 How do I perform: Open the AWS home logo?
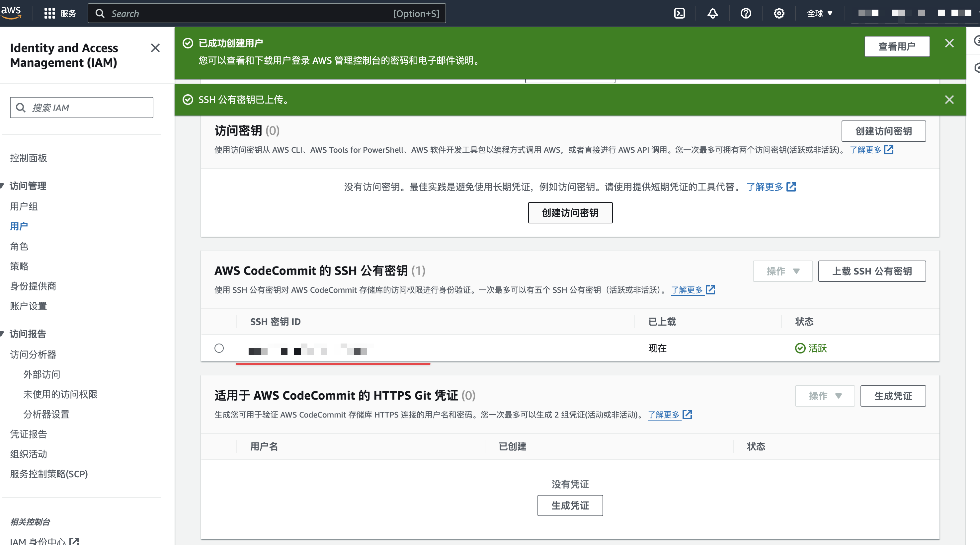11,12
